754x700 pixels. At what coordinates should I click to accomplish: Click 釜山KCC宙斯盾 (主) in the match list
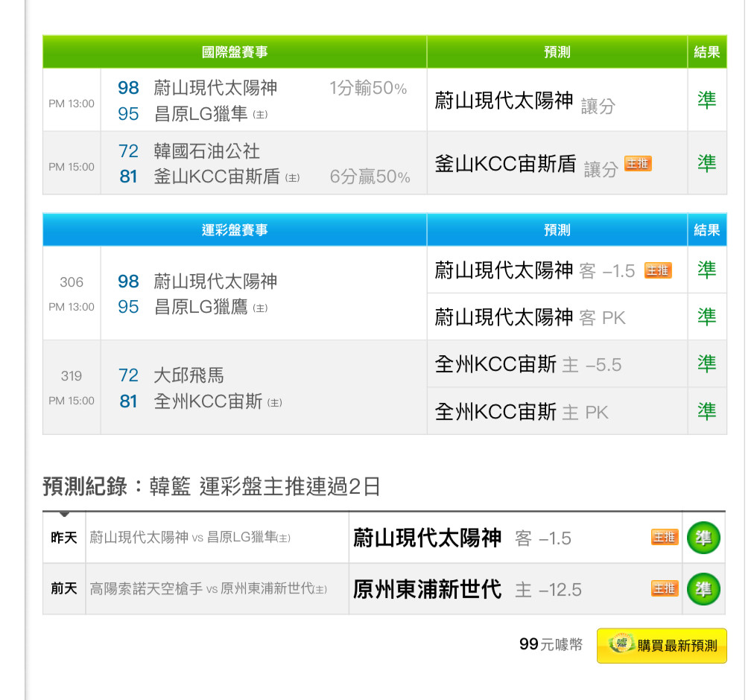pos(226,176)
